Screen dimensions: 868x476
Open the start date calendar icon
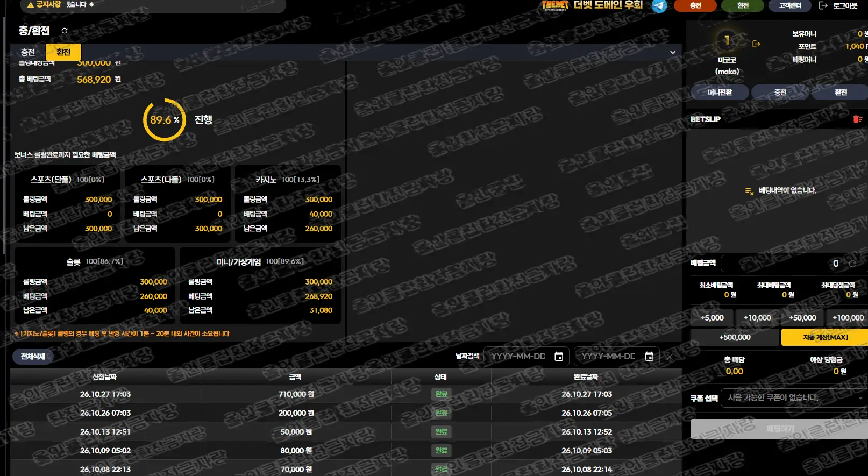[559, 356]
